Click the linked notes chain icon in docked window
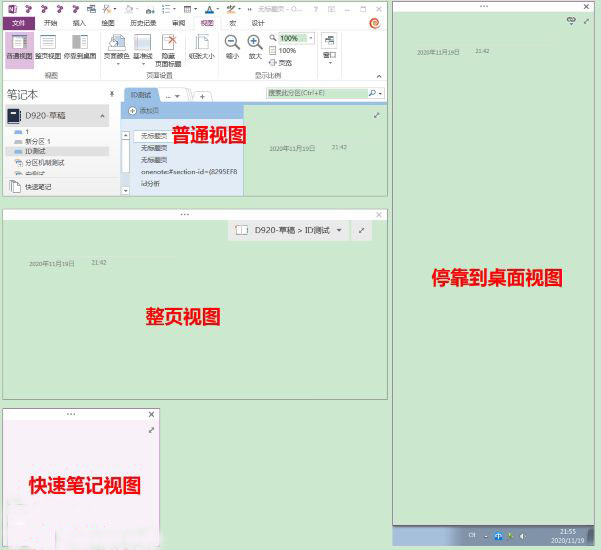Screen dimensions: 601x550 point(571,21)
